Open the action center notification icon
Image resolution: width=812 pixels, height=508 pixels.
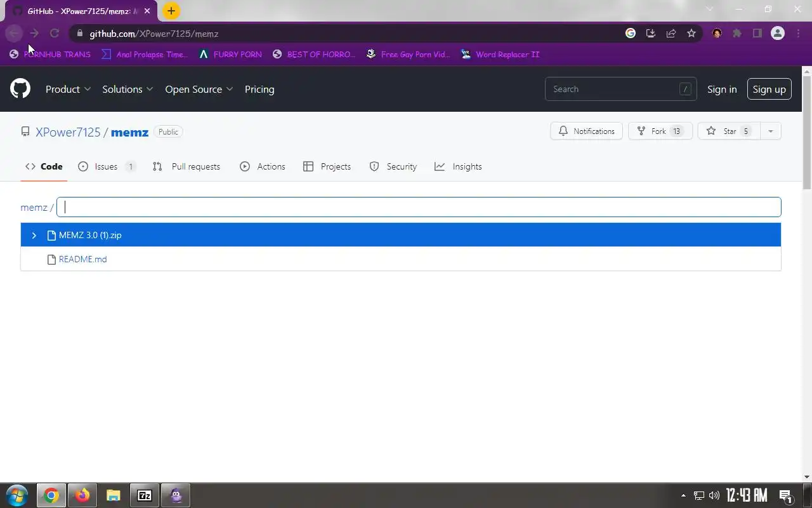coord(786,495)
